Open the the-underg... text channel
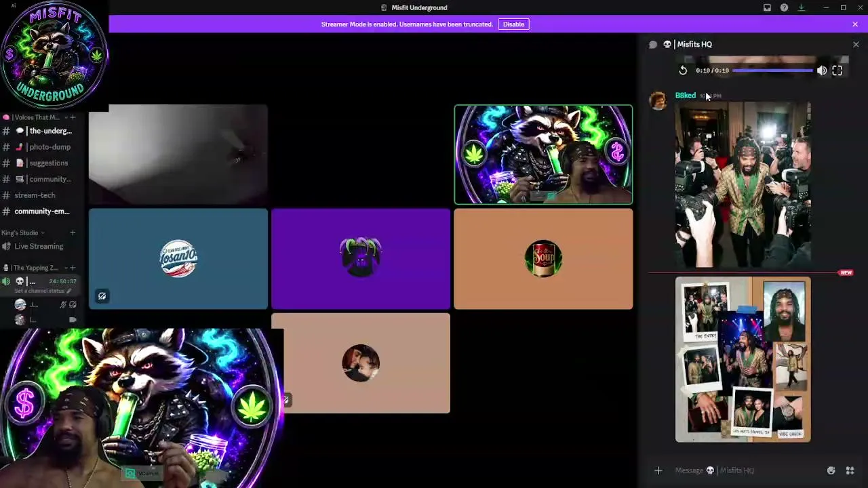This screenshot has width=868, height=488. pos(43,131)
